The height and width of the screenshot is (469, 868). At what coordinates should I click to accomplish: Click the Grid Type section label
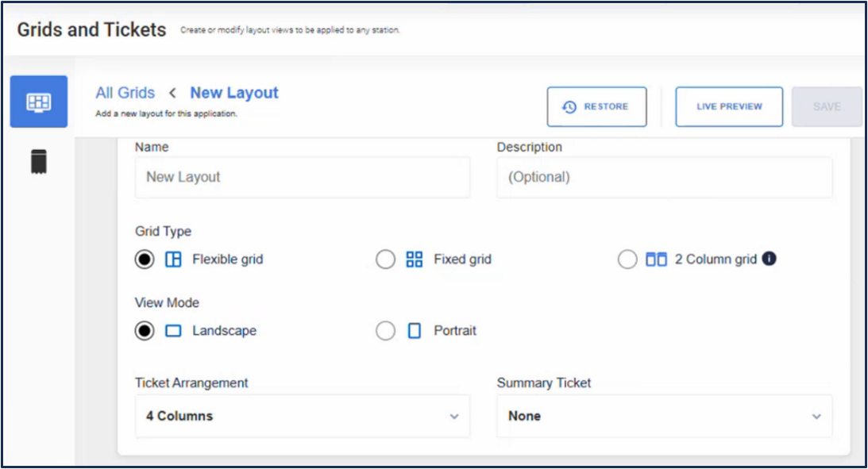click(x=164, y=231)
